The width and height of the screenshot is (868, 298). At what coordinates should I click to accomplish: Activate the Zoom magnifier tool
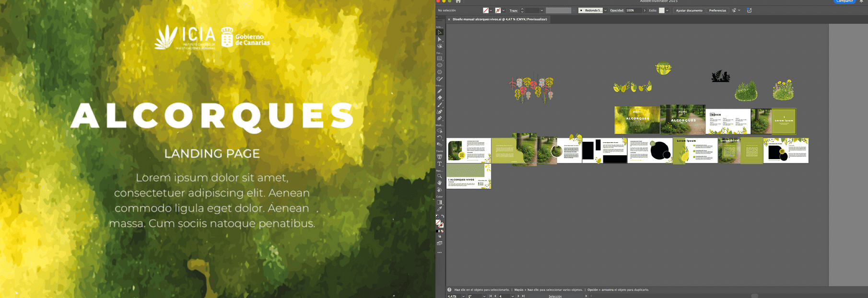tap(440, 176)
